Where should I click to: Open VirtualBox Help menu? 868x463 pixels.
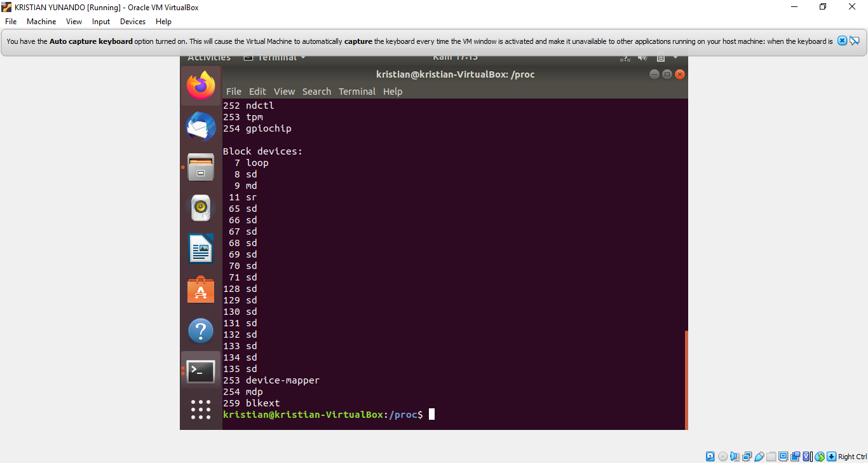(x=163, y=22)
